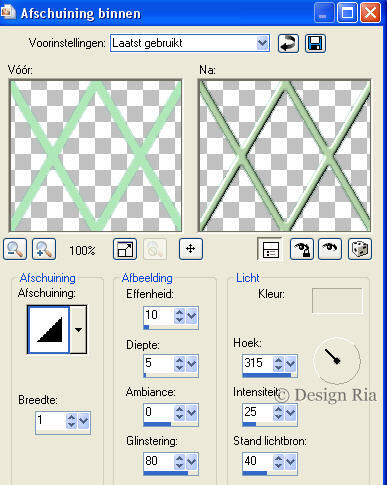Click the navigate pan arrows icon
This screenshot has width=387, height=485.
pyautogui.click(x=191, y=249)
